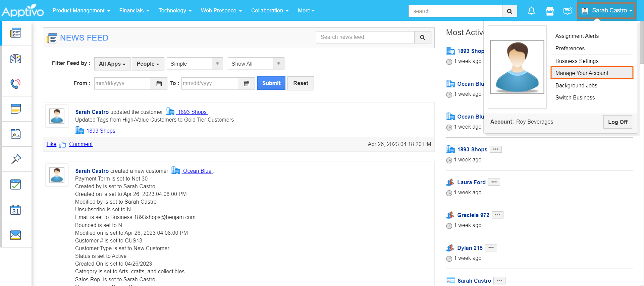
Task: Toggle the Sarah Castro user menu
Action: point(606,11)
